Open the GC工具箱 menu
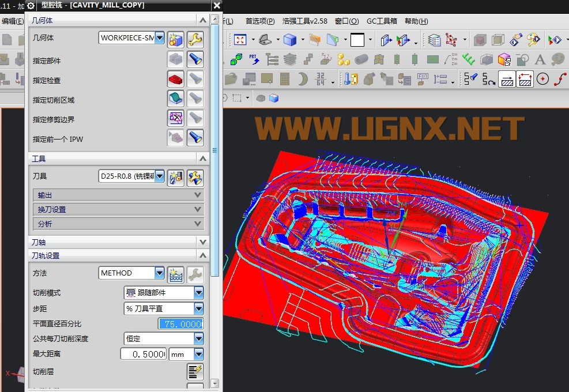The image size is (569, 392). click(x=382, y=21)
